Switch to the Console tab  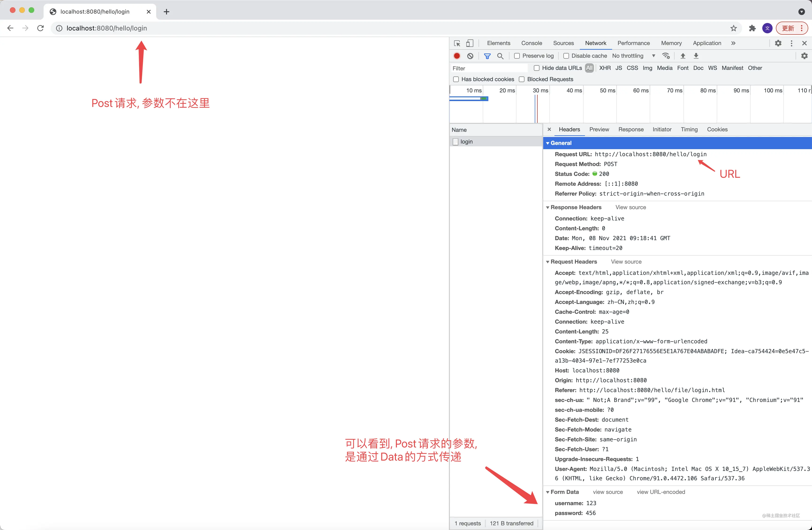(531, 43)
